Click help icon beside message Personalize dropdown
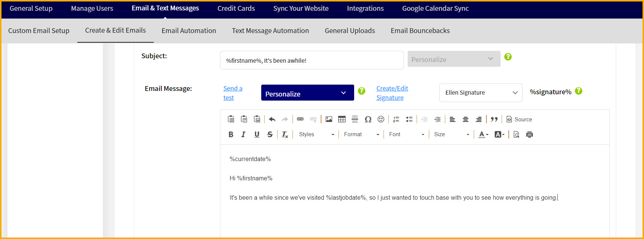 click(362, 91)
